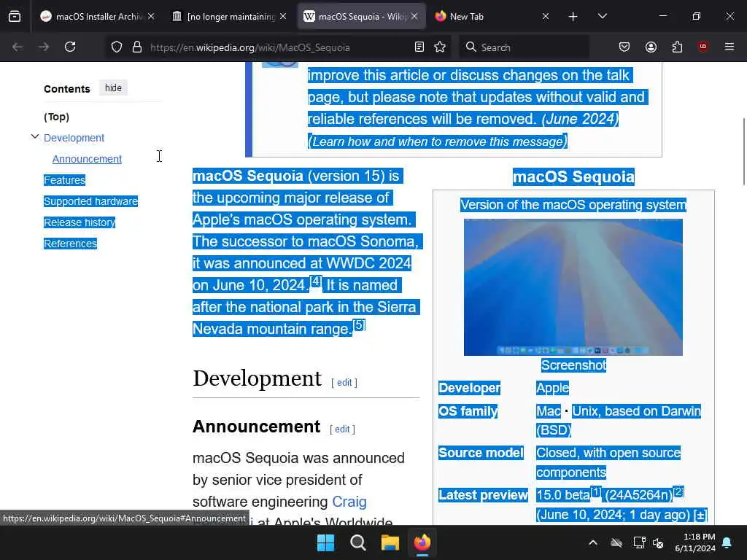747x560 pixels.
Task: Edit the Development section
Action: click(344, 382)
